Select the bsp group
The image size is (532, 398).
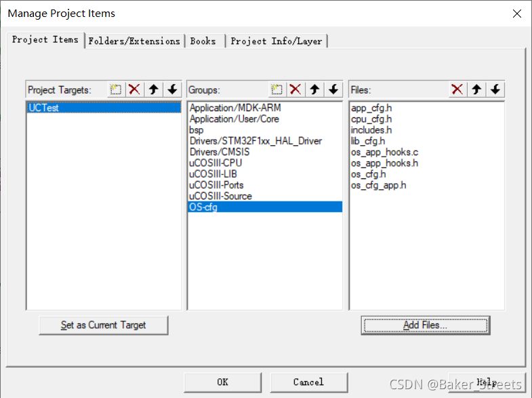[x=265, y=130]
